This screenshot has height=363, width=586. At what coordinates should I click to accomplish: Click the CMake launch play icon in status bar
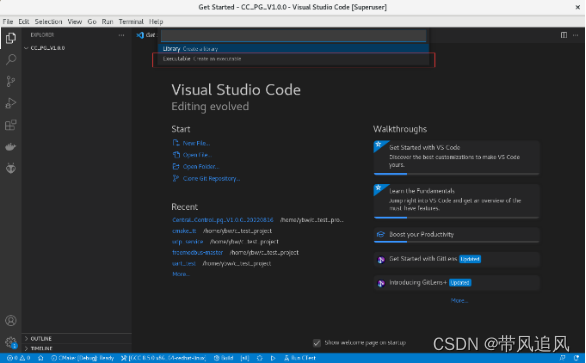[273, 358]
